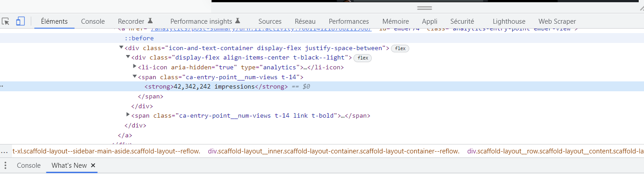644x174 pixels.
Task: Activate the inspect element picker icon
Action: 6,21
